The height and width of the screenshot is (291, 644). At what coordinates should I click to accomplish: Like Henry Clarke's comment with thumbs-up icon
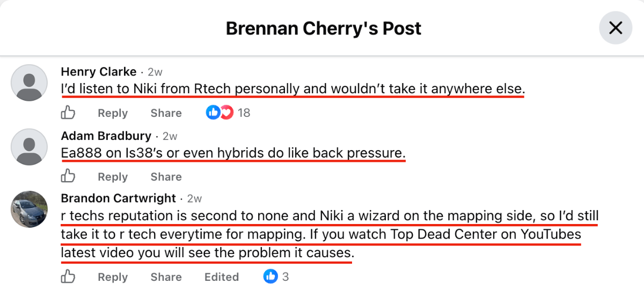68,113
